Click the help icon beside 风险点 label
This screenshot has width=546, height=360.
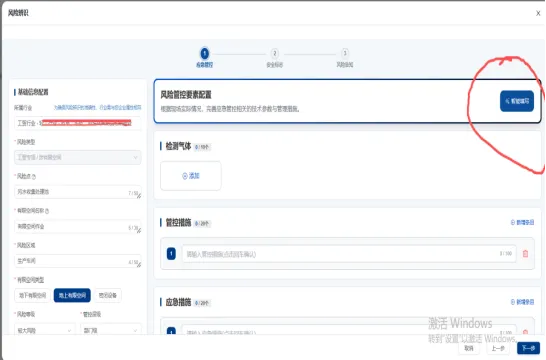tap(34, 177)
